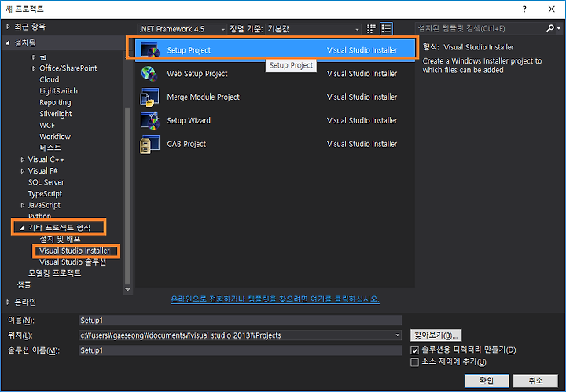Viewport: 566px width, 392px height.
Task: Switch to medium icons list view
Action: click(x=386, y=29)
